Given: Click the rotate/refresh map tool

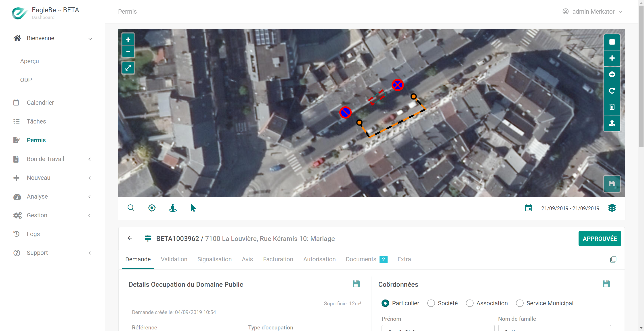Looking at the screenshot, I should 612,91.
